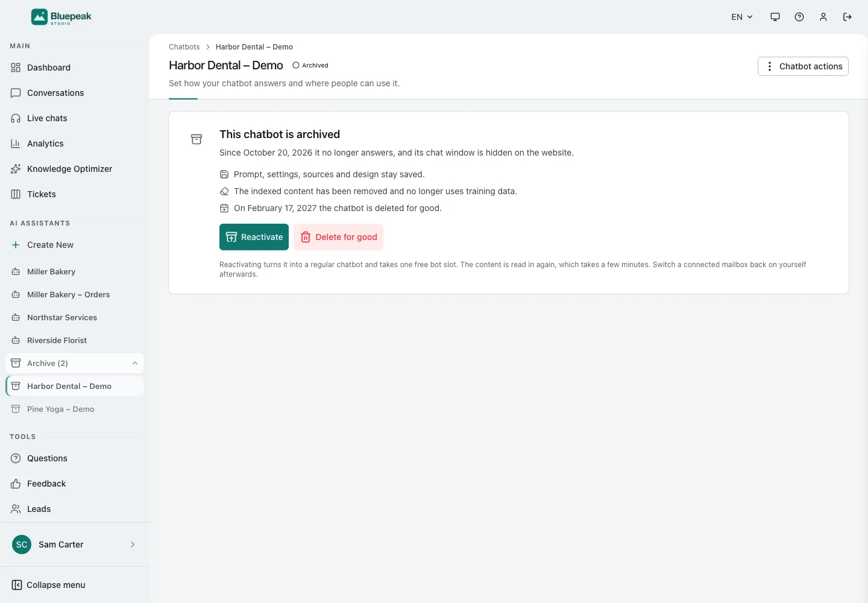View the Analytics section

coord(75,144)
